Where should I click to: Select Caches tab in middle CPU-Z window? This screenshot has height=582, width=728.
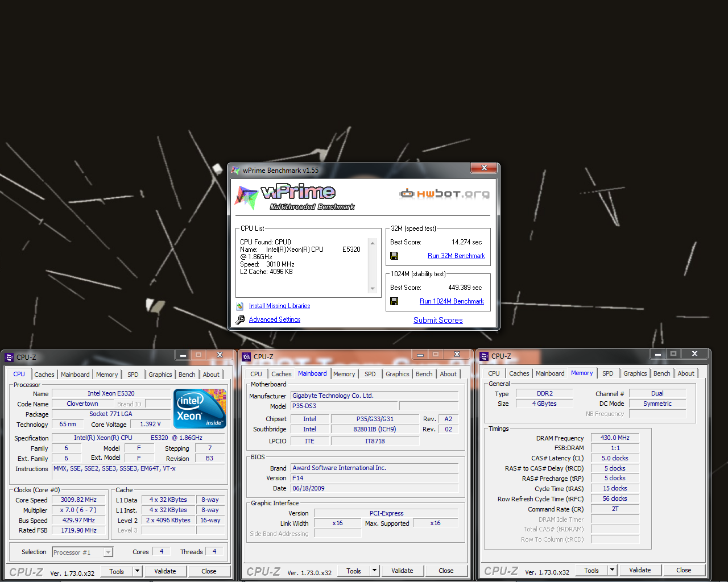[282, 374]
